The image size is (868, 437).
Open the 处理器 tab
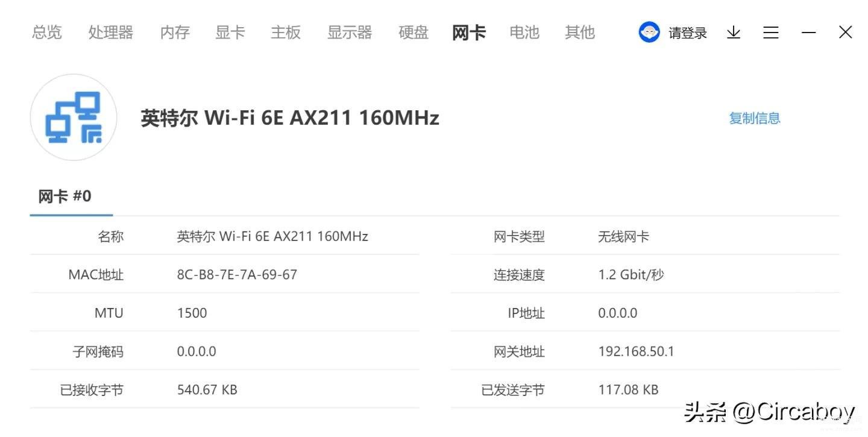tap(111, 32)
